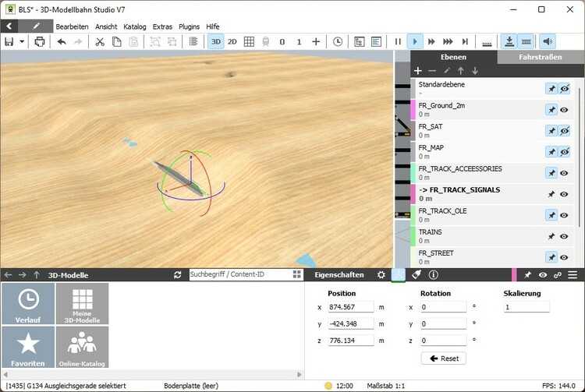Viewport: 585px width, 392px height.
Task: Click the print icon in toolbar
Action: click(x=39, y=41)
